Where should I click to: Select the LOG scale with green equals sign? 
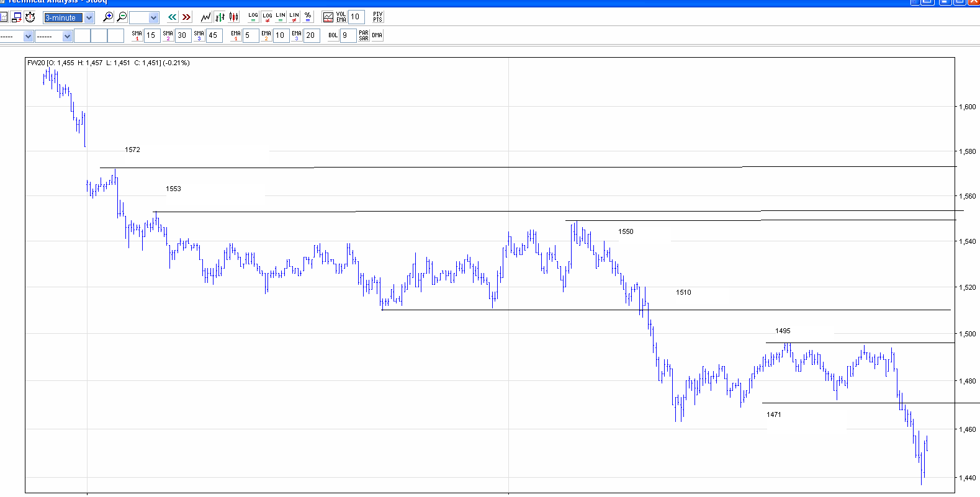tap(253, 17)
